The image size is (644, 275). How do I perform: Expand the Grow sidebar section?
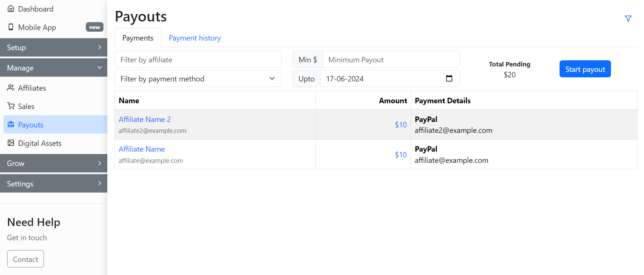pyautogui.click(x=53, y=163)
